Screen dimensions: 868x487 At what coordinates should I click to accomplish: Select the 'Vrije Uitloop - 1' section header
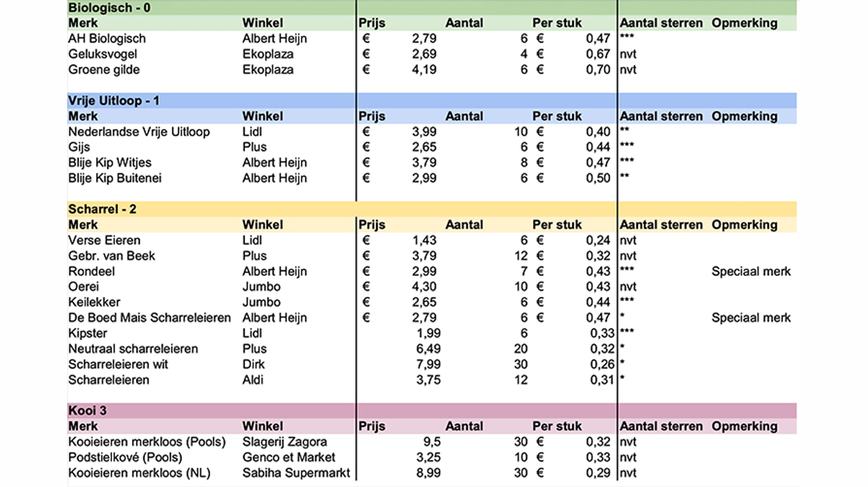(113, 100)
